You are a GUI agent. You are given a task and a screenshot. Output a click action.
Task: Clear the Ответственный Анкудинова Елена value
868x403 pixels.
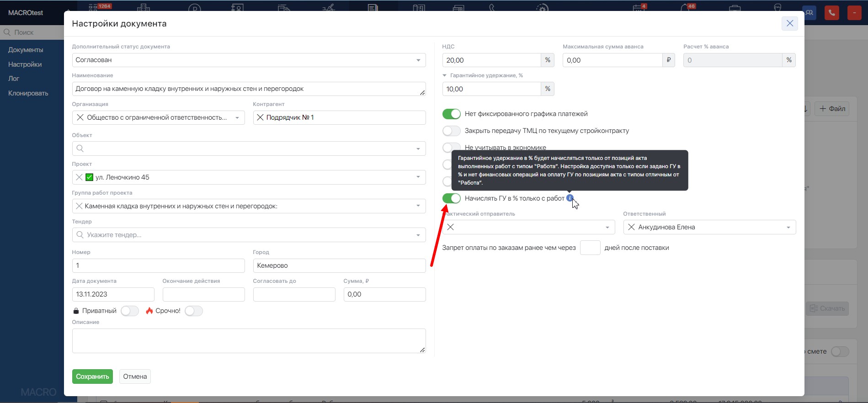(x=631, y=227)
